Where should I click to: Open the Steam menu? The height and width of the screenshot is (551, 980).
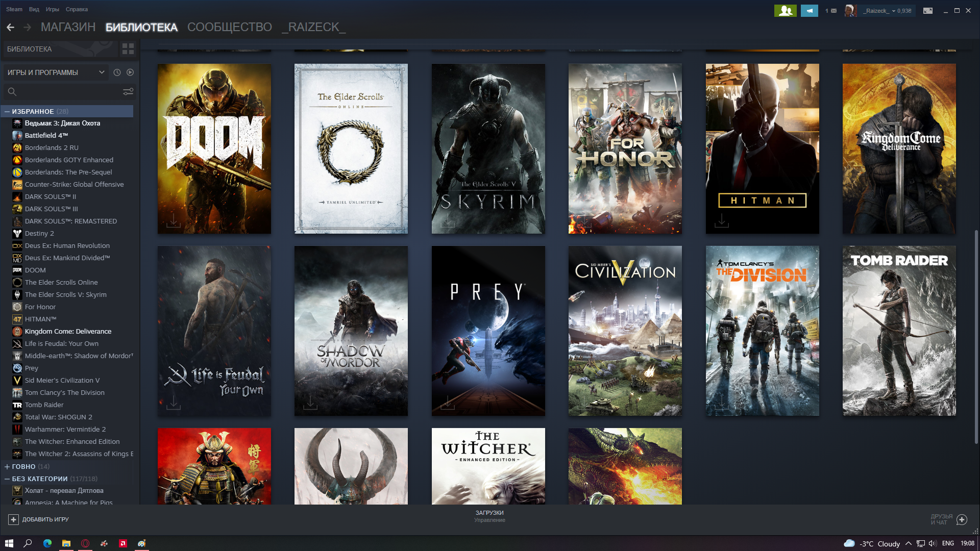14,9
